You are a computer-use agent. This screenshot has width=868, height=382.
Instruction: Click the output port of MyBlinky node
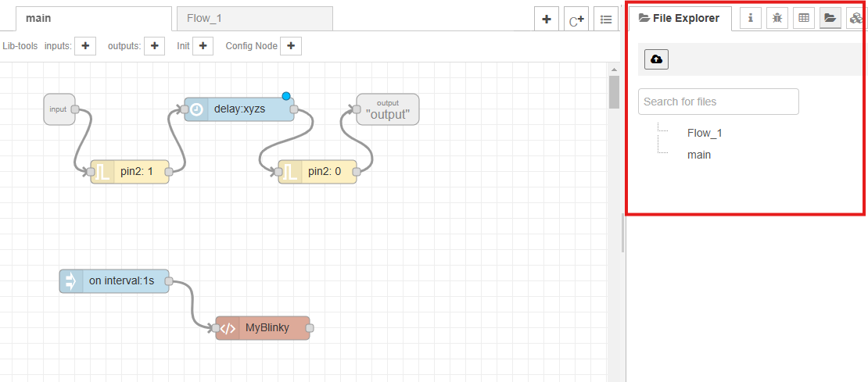pos(310,328)
